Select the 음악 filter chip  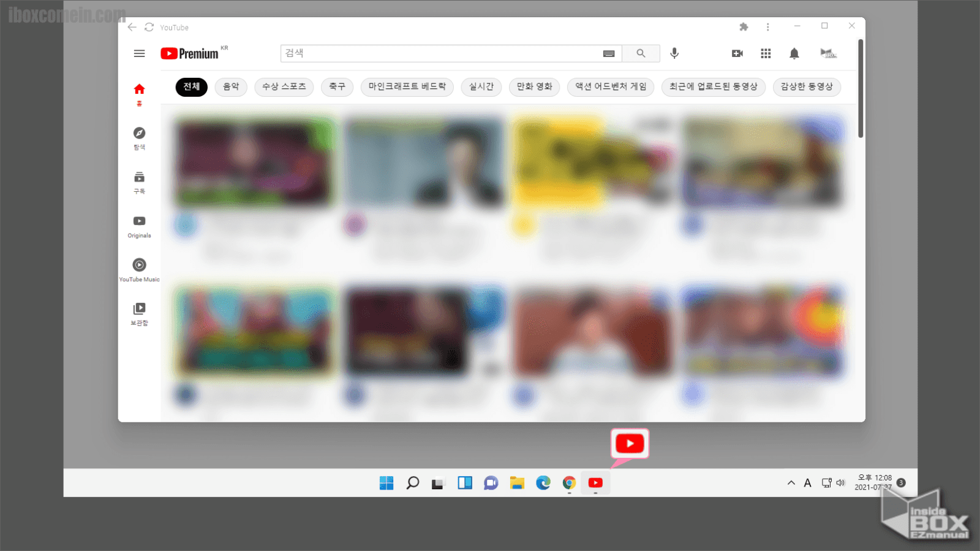pos(231,87)
